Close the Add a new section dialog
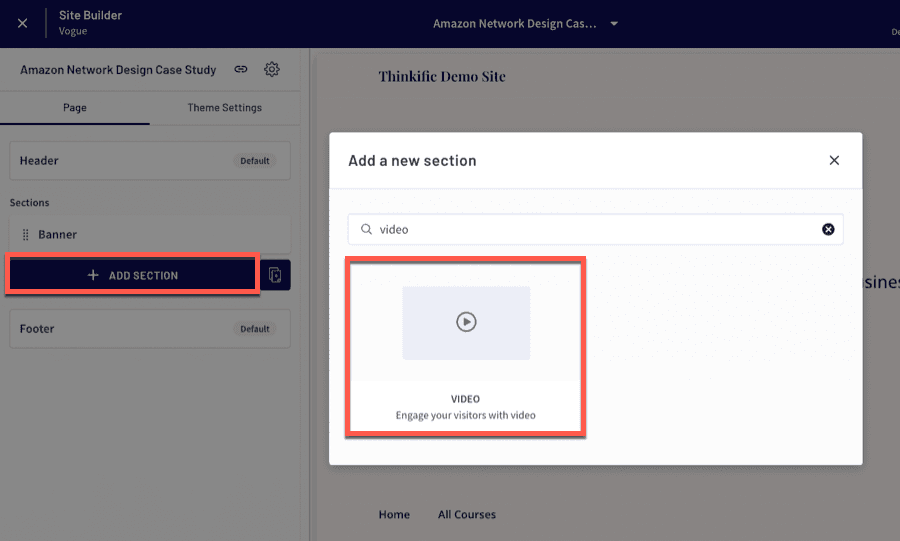The width and height of the screenshot is (900, 541). point(834,161)
